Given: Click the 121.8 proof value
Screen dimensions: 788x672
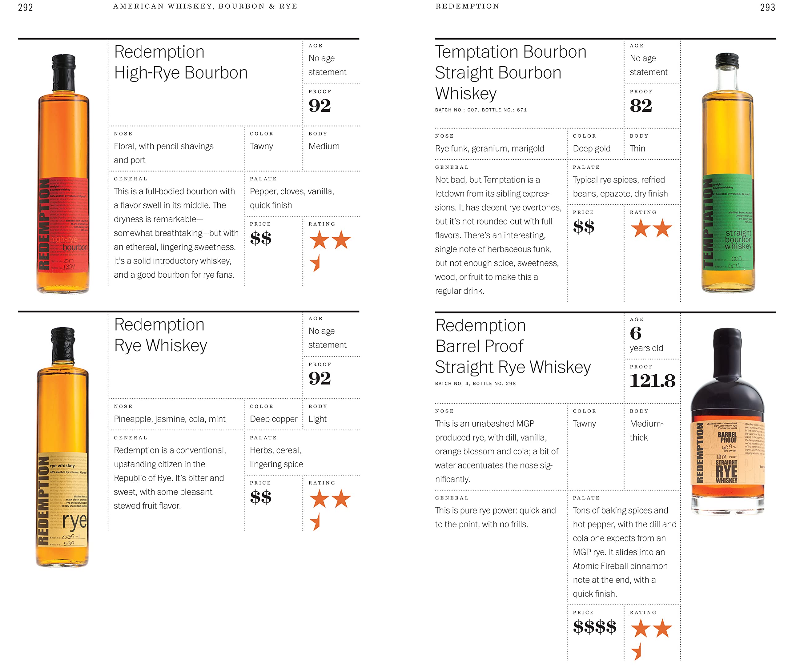Looking at the screenshot, I should (652, 381).
